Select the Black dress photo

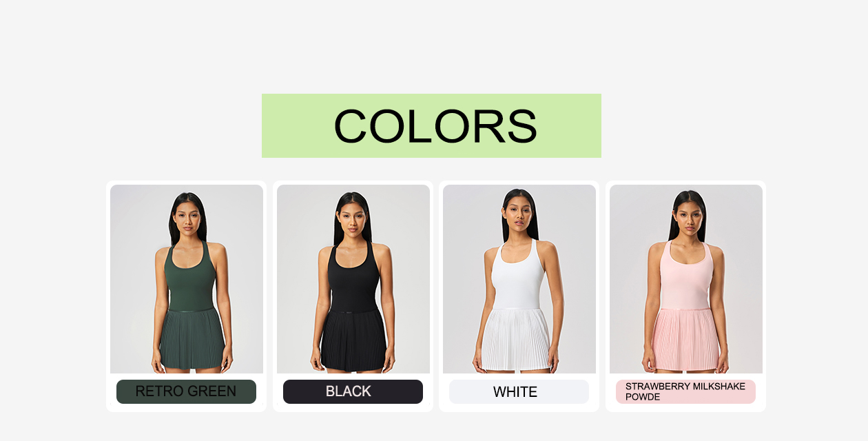point(353,279)
